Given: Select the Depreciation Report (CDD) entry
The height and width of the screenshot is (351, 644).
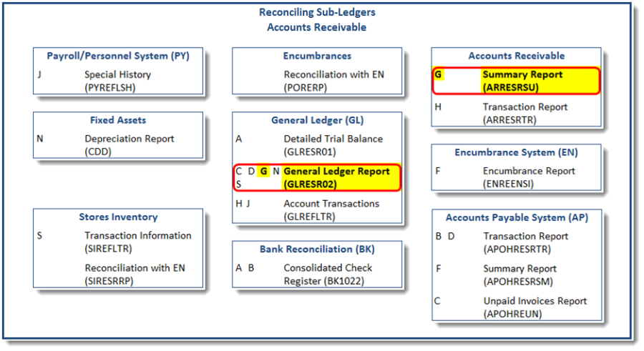Looking at the screenshot, I should tap(129, 145).
